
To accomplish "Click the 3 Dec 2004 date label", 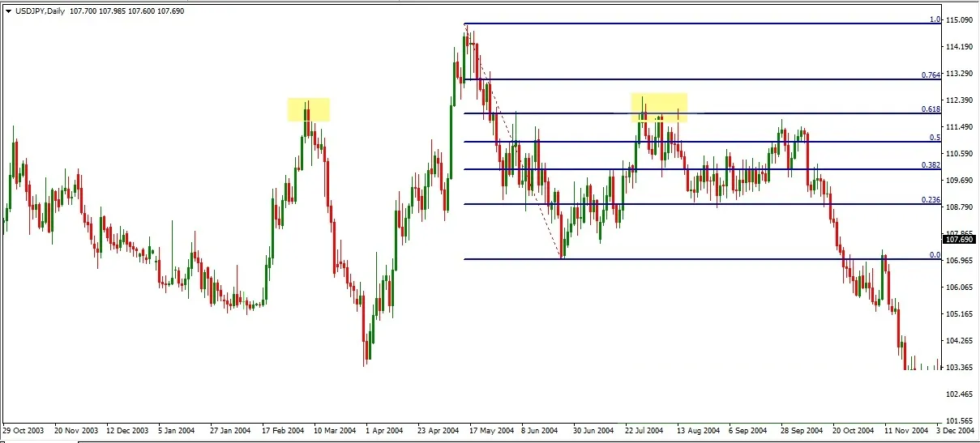I will point(956,431).
